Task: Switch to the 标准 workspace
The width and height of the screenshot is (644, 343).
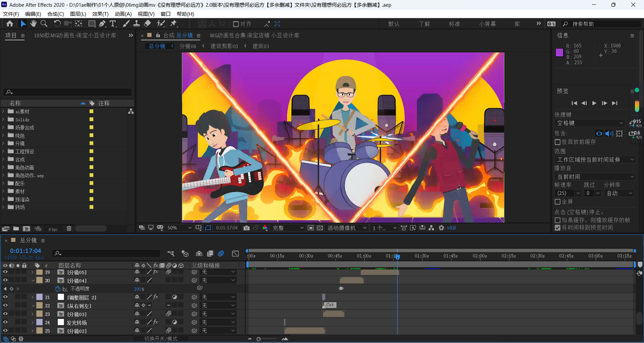Action: [454, 24]
